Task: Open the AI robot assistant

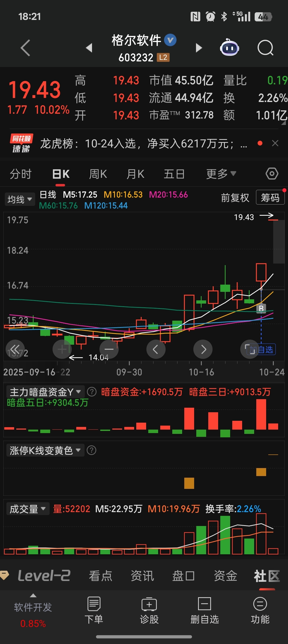Action: 229,48
